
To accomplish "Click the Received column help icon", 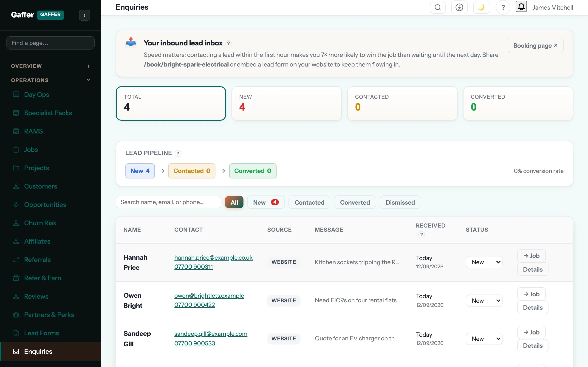I will (x=421, y=235).
